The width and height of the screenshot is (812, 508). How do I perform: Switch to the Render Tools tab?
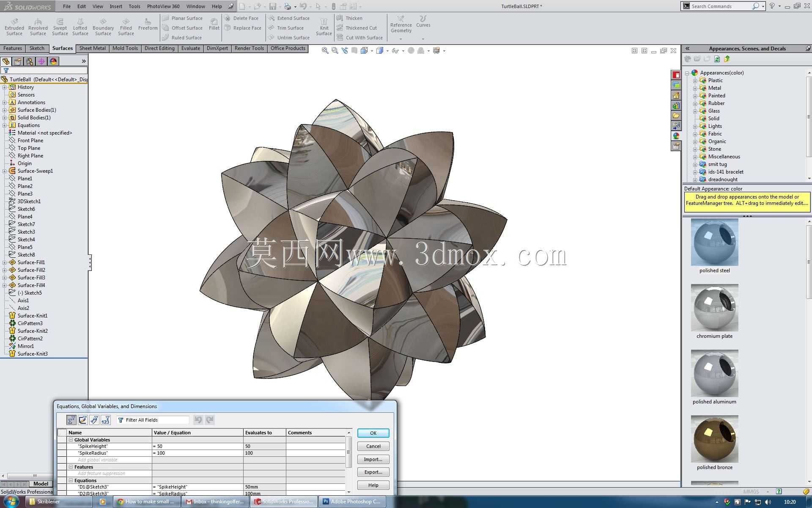[x=249, y=48]
